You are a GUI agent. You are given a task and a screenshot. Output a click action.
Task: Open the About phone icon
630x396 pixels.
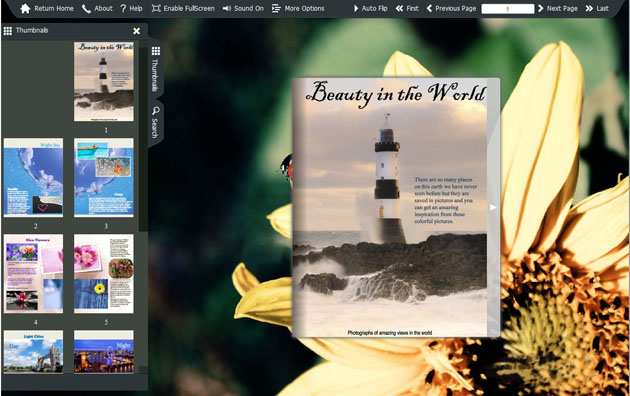coord(86,8)
